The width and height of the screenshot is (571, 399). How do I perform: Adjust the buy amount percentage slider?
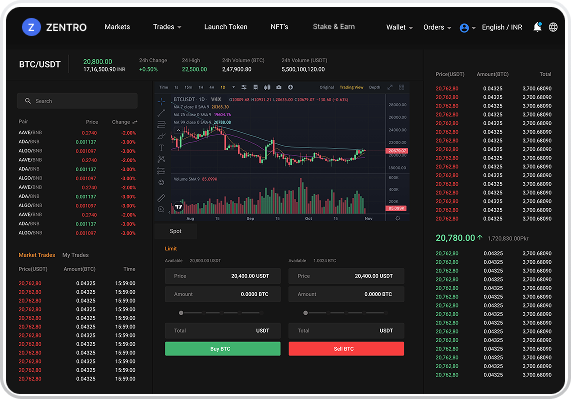(x=220, y=313)
